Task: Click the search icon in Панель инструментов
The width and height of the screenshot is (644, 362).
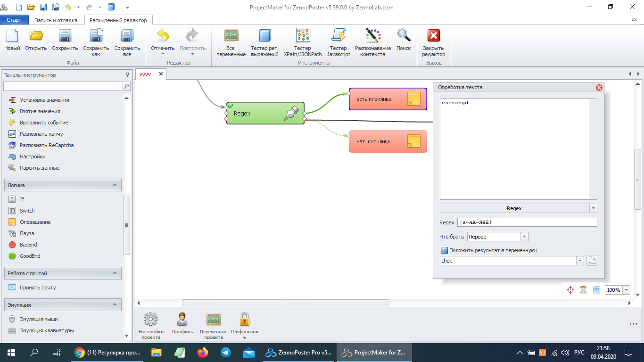Action: coord(126,86)
